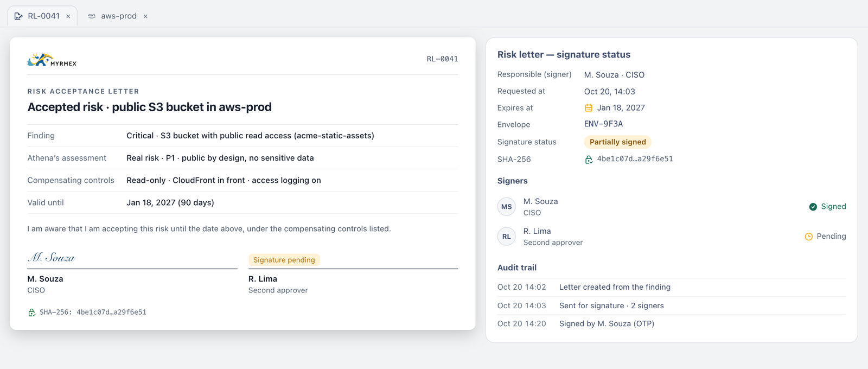Click the M. Souza handwritten signature

click(x=52, y=257)
